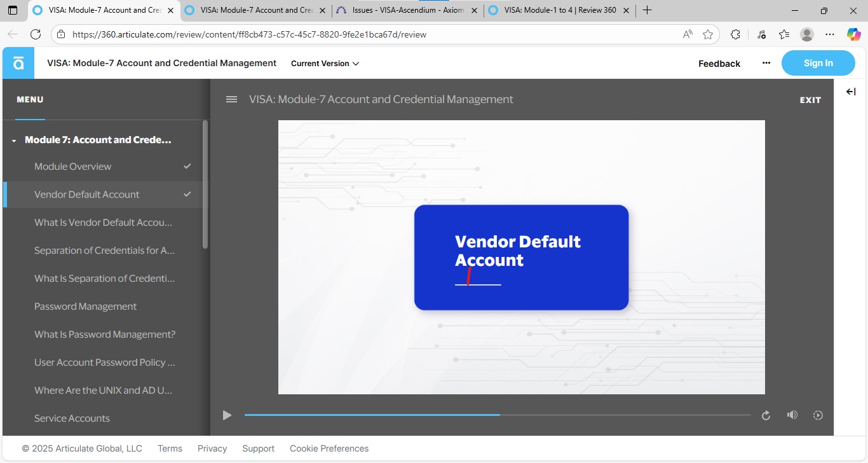Screen dimensions: 868x463
Task: Click the Vendor Default Account slide card
Action: click(521, 258)
